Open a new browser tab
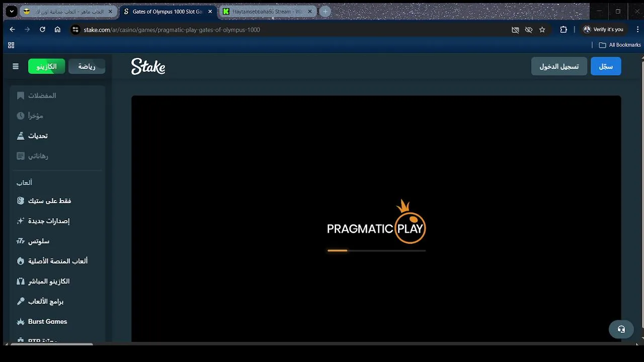Viewport: 644px width, 362px height. pyautogui.click(x=325, y=11)
